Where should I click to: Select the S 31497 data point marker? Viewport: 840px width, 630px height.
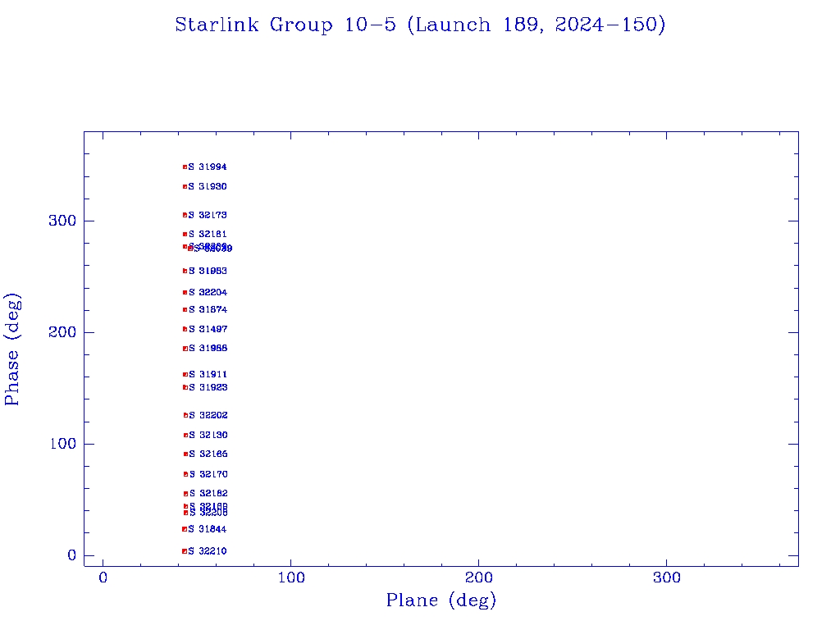[185, 330]
